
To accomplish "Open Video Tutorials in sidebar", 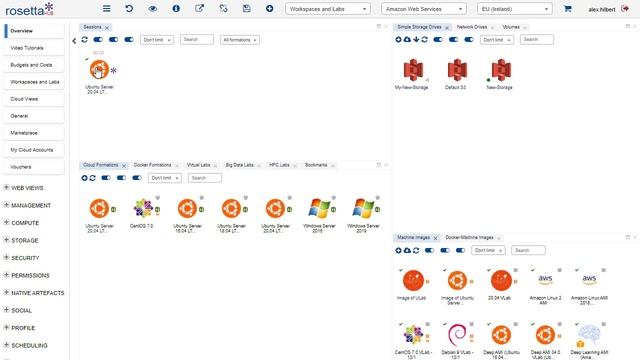I will click(34, 48).
